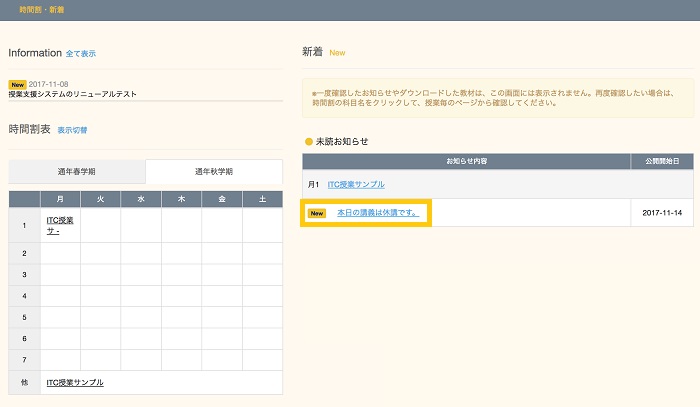Click the New badge beside the cancelled lecture notice
Screen dimensions: 700x407
317,213
